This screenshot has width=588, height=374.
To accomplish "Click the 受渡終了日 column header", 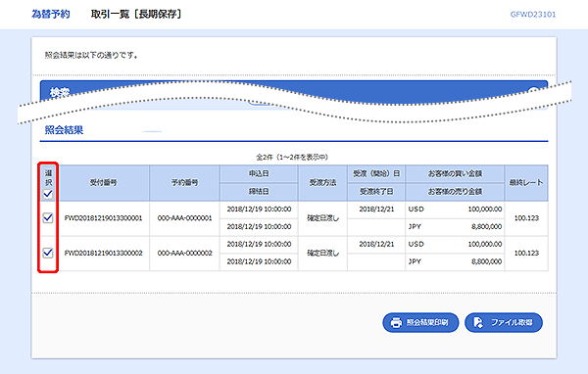I will pos(376,192).
